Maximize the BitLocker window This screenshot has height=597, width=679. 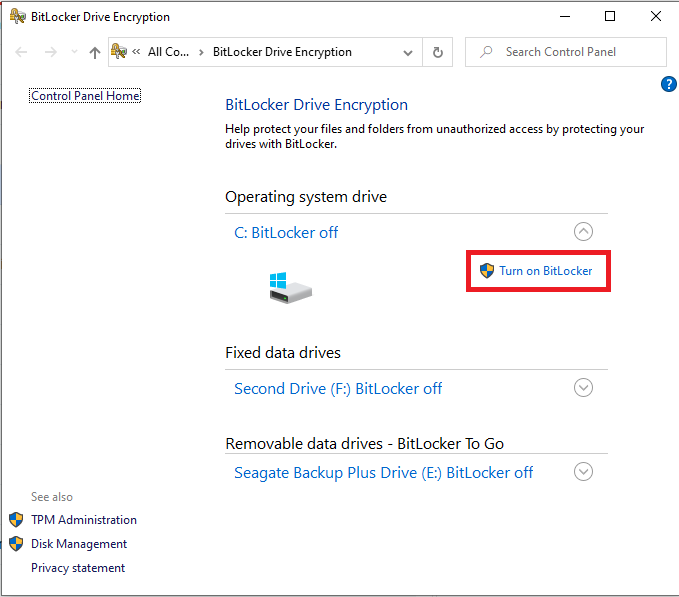610,16
